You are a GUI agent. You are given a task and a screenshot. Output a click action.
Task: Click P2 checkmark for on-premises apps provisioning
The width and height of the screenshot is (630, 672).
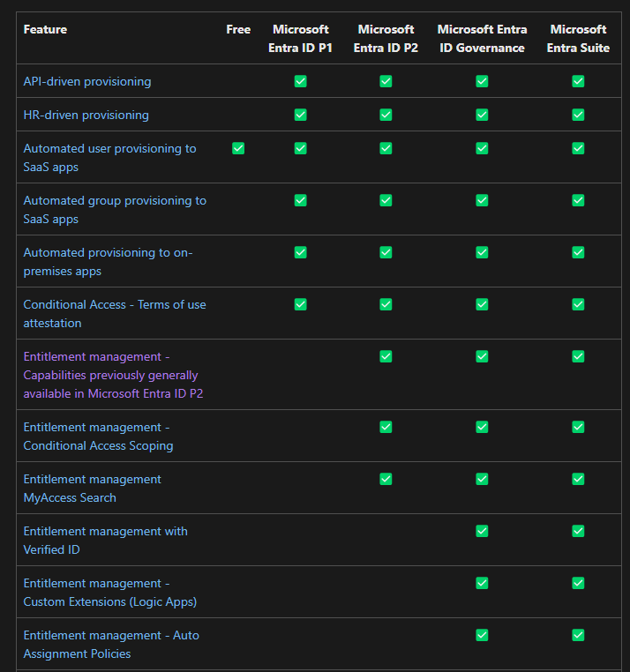(x=386, y=252)
